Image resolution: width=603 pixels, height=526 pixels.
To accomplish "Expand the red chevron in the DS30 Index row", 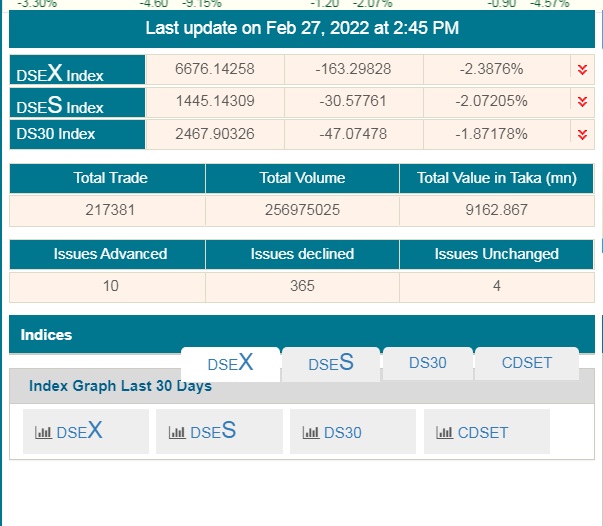I will (x=581, y=134).
